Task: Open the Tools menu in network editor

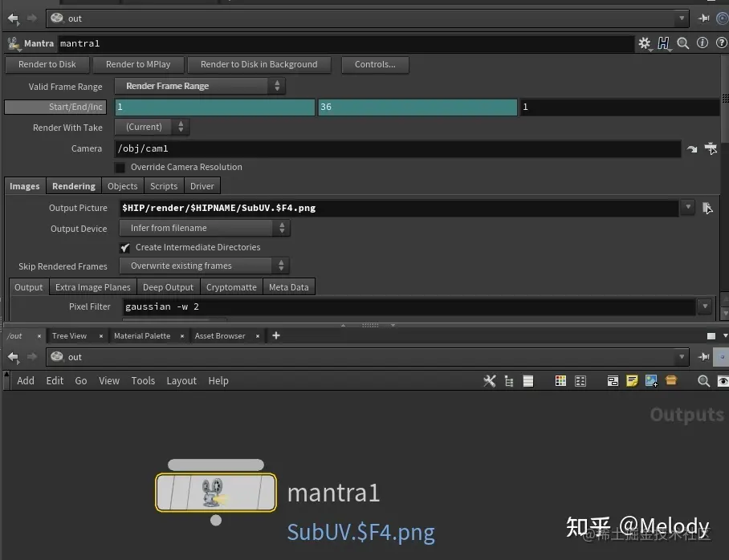Action: [x=143, y=380]
